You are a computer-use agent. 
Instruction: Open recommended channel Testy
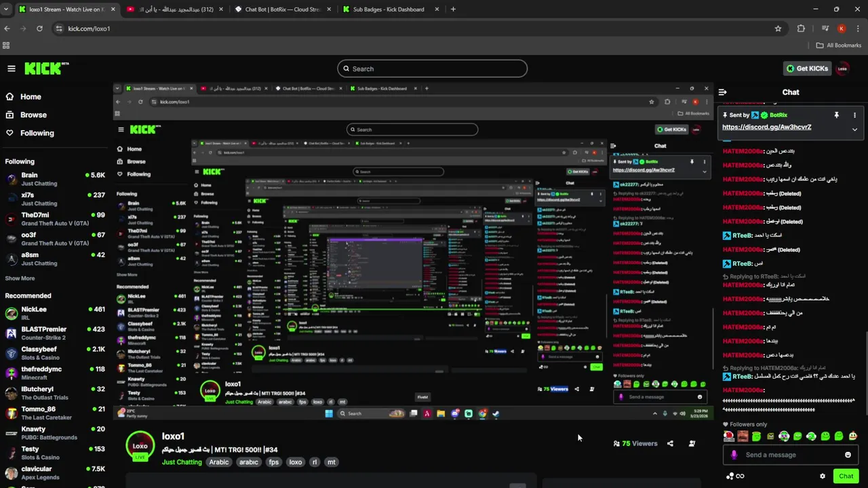pyautogui.click(x=54, y=453)
